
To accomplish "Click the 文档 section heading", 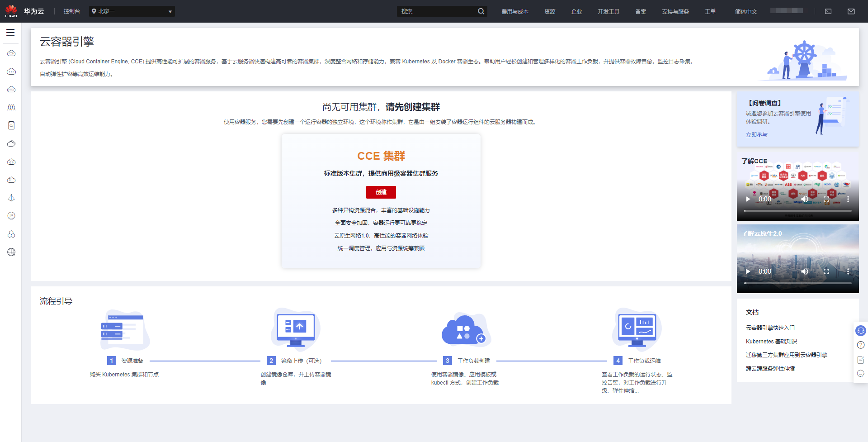I will (752, 313).
